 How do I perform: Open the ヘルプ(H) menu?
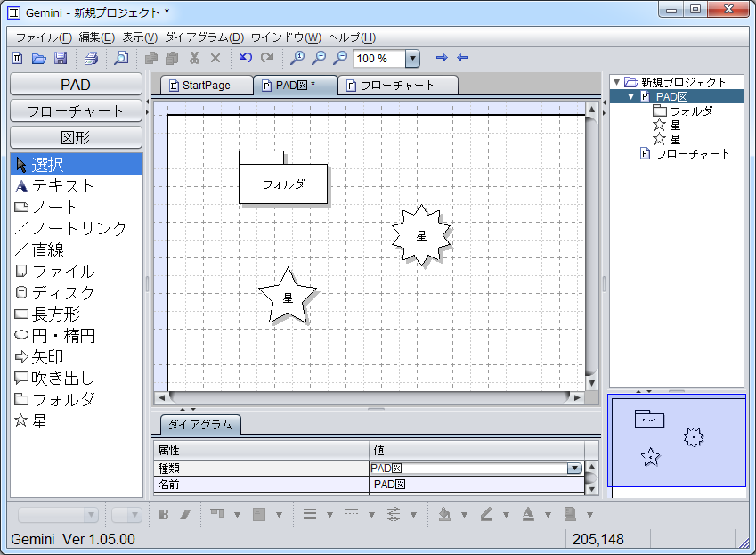click(352, 37)
